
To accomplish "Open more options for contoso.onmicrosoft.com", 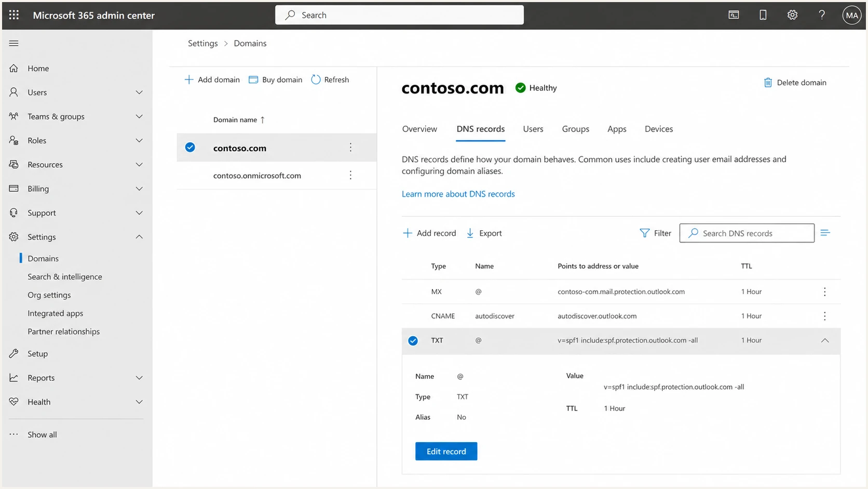I will click(x=350, y=175).
